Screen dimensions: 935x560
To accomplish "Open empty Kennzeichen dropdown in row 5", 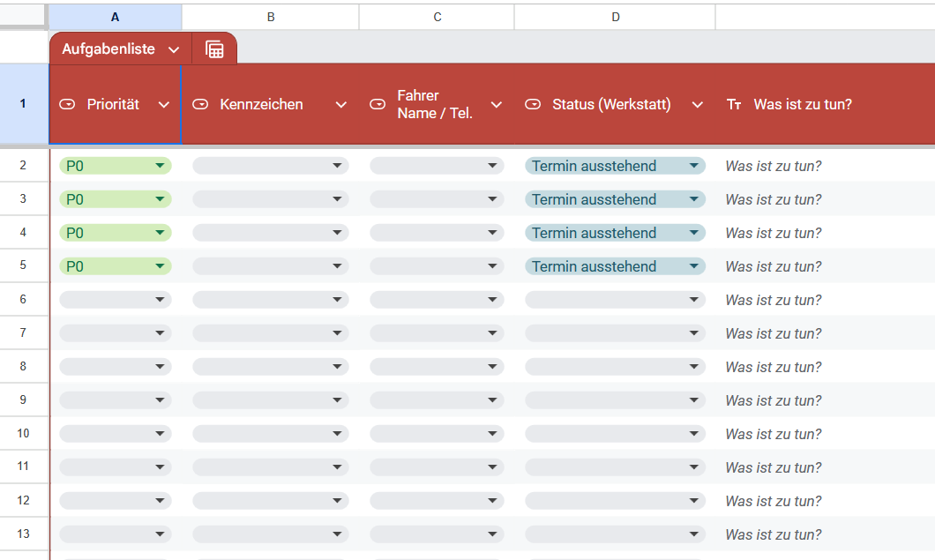I will (x=271, y=266).
